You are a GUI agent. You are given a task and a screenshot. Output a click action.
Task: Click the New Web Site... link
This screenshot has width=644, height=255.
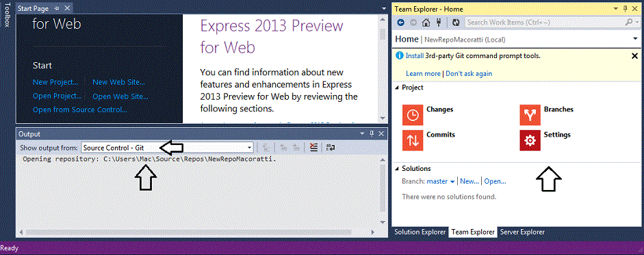click(x=118, y=82)
